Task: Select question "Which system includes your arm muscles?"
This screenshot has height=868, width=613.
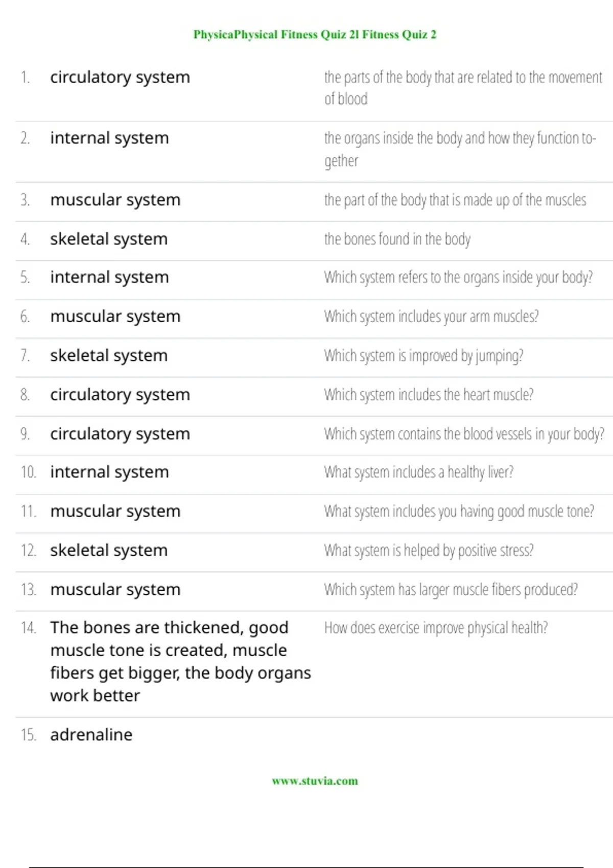Action: point(431,317)
